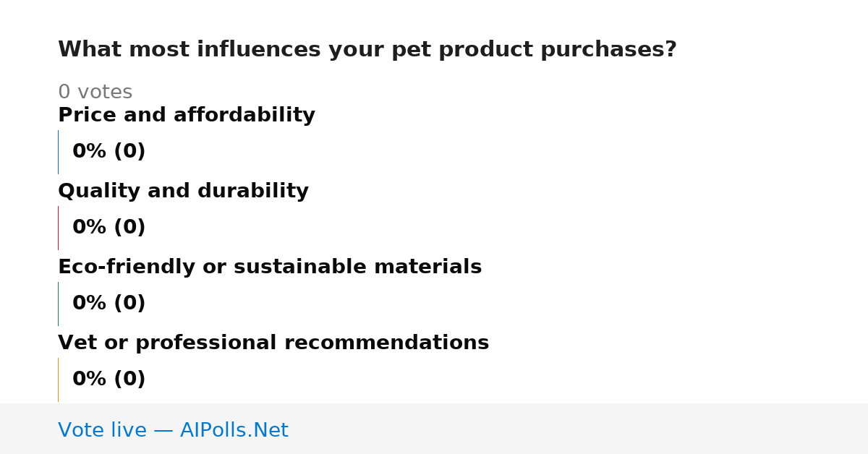Viewport: 868px width, 454px height.
Task: Click the word AIPolls.Net in footer
Action: (x=234, y=430)
